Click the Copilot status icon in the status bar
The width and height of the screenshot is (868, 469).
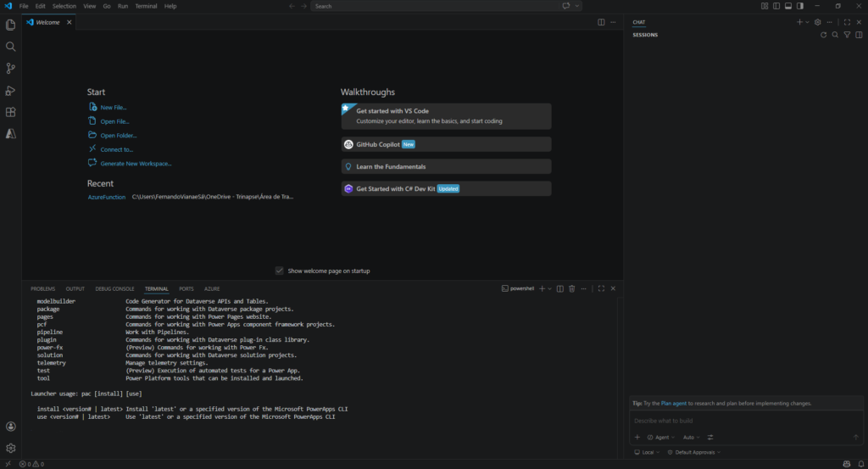[847, 464]
